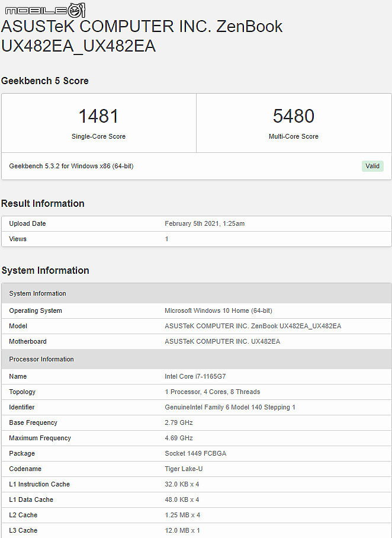Click GenuineIntel Family 6 Model 140 value

tap(230, 407)
